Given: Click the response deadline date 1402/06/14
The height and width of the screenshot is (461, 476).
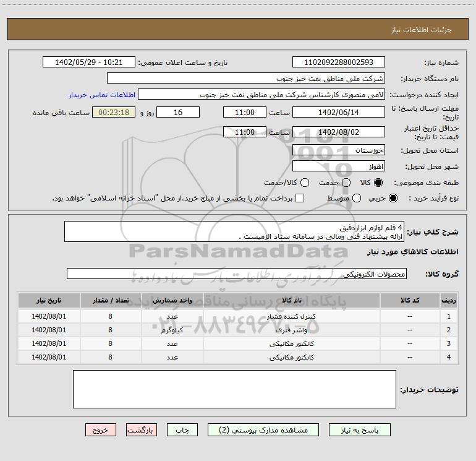Looking at the screenshot, I should (339, 112).
